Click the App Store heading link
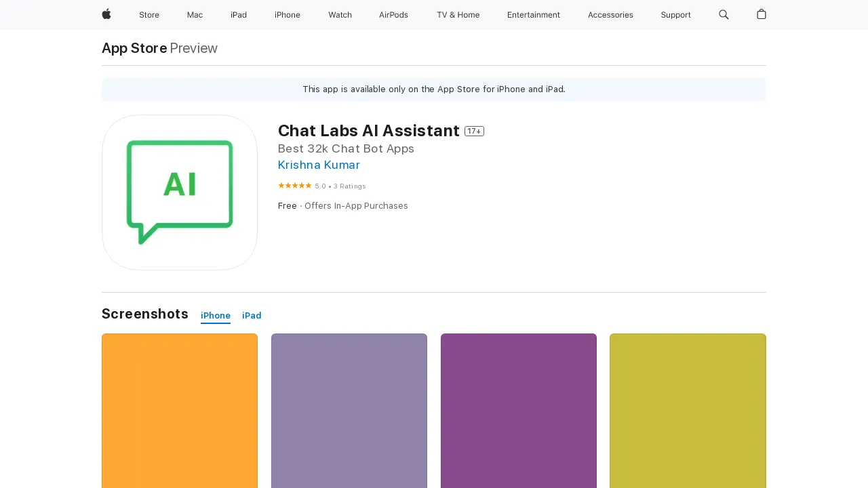Image resolution: width=868 pixels, height=488 pixels. [x=134, y=48]
